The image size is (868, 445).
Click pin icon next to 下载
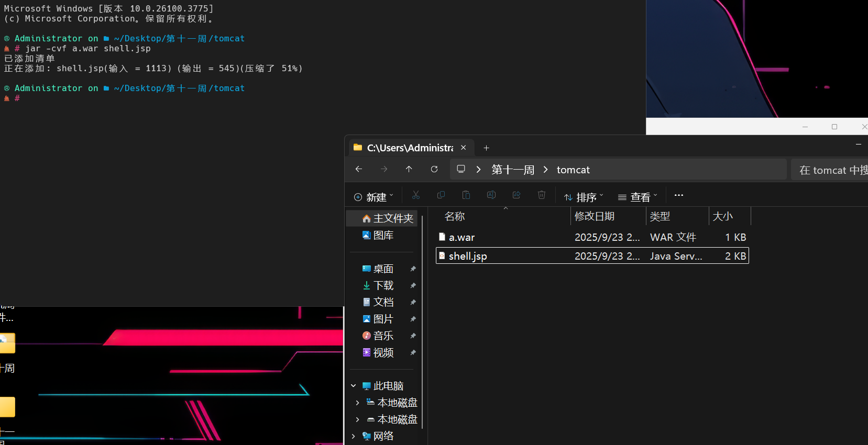(x=413, y=285)
